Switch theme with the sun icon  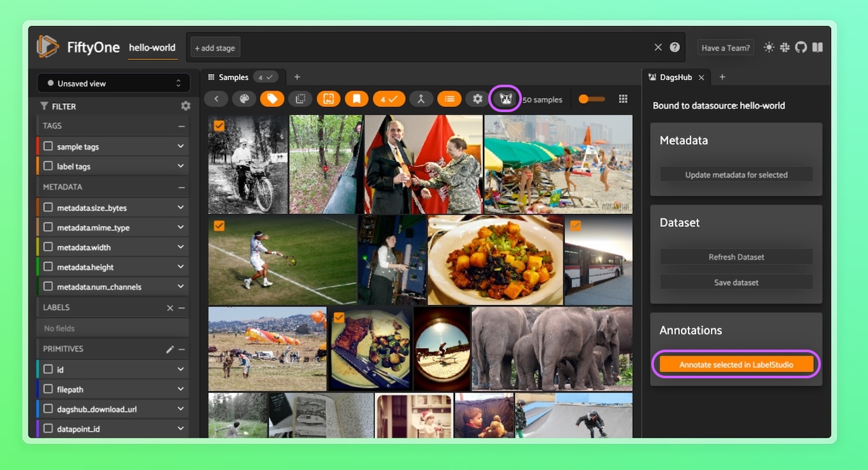[769, 47]
